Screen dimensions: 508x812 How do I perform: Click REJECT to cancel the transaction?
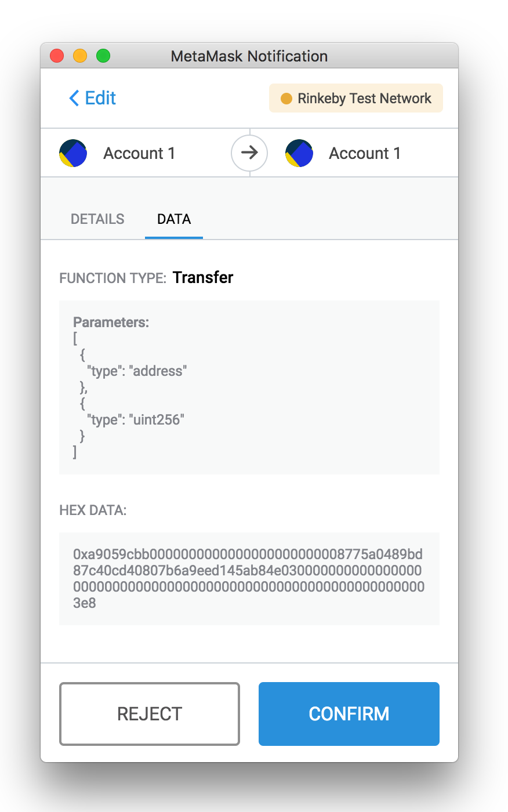pos(149,714)
